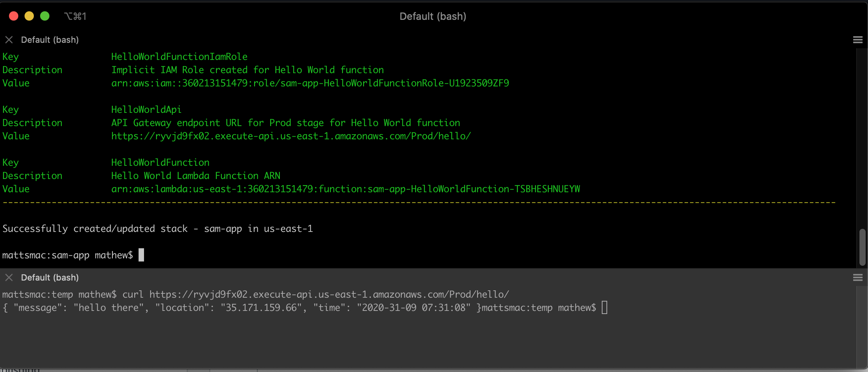Viewport: 868px width, 372px height.
Task: Click the URL in the curl command
Action: click(329, 295)
